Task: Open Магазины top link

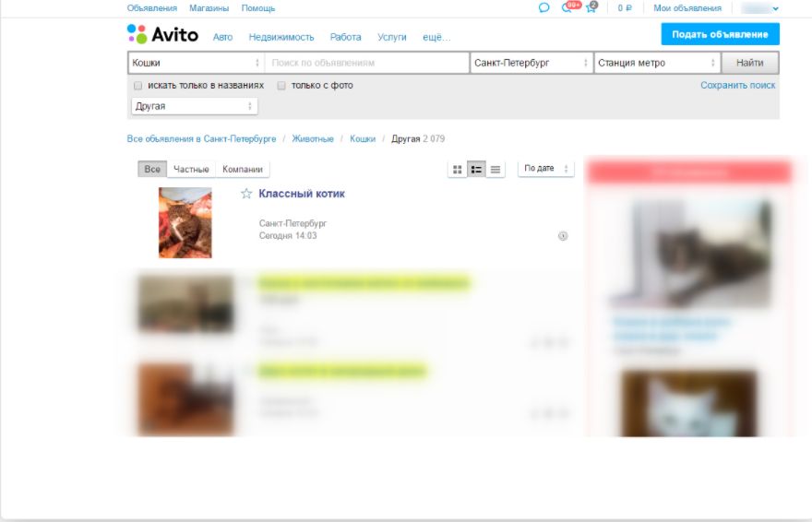Action: [209, 8]
